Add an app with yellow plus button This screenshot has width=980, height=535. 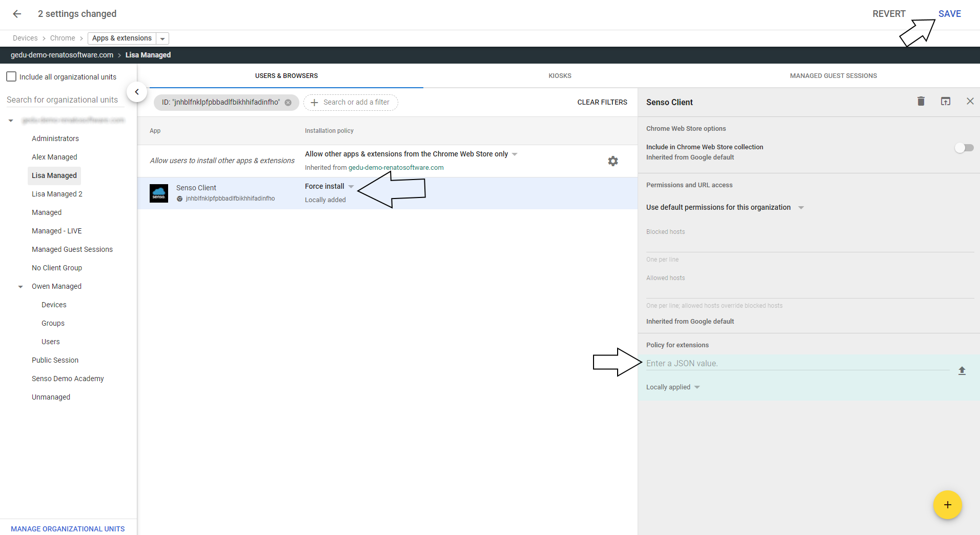(947, 505)
